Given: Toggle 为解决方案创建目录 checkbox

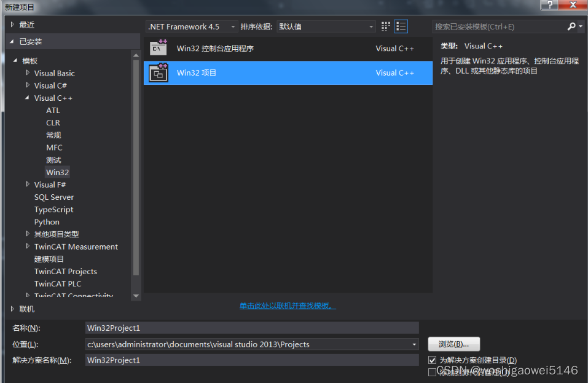Looking at the screenshot, I should click(432, 360).
